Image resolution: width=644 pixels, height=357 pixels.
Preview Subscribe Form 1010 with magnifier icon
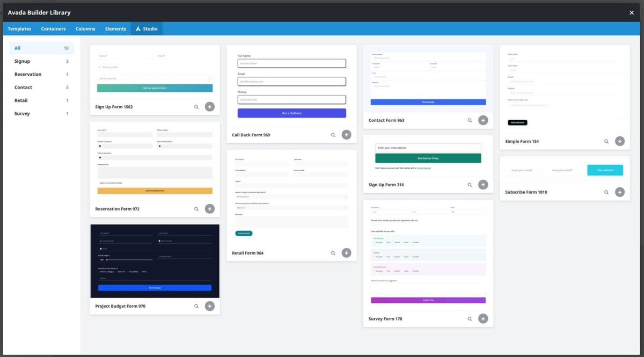[x=606, y=192]
